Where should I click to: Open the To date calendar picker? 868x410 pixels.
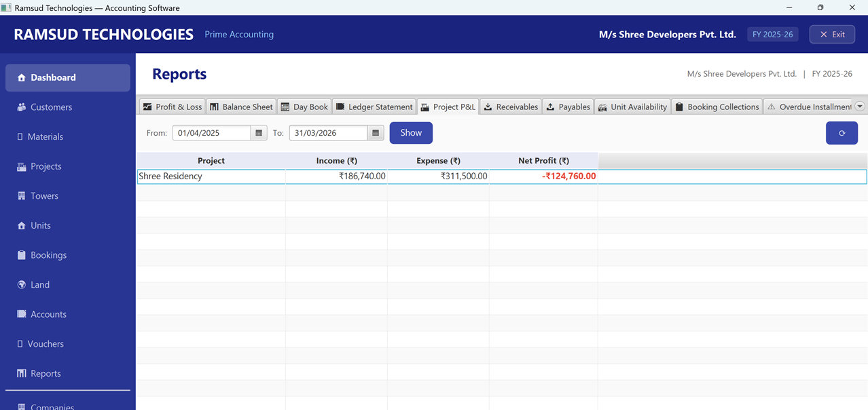point(376,133)
